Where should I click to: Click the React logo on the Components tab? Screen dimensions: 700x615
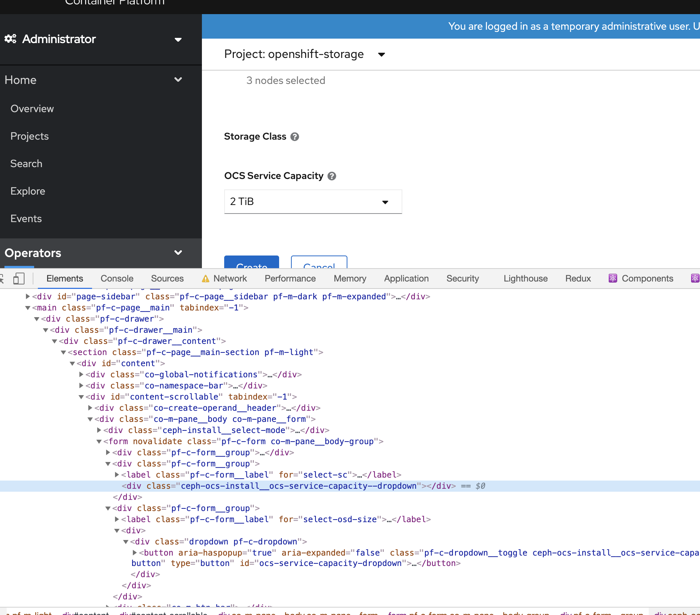coord(613,279)
